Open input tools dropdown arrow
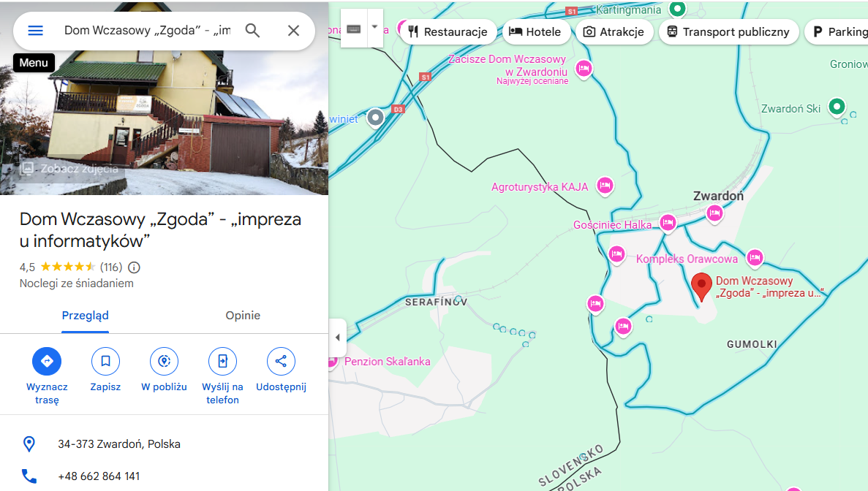 (374, 27)
